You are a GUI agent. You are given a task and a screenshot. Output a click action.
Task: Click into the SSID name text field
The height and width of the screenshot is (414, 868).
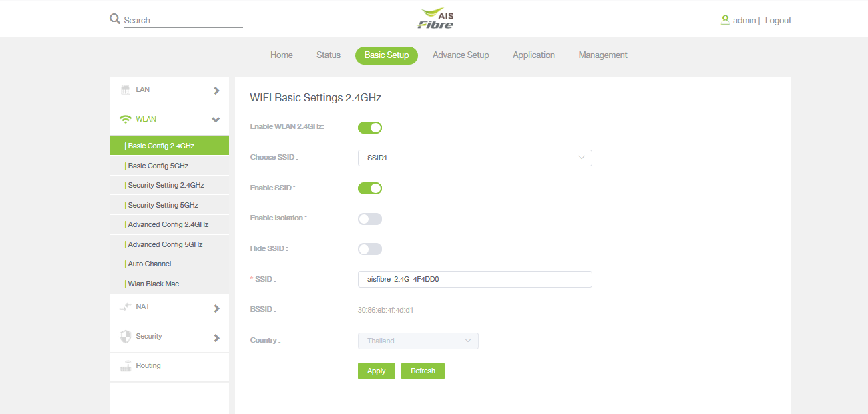[475, 280]
